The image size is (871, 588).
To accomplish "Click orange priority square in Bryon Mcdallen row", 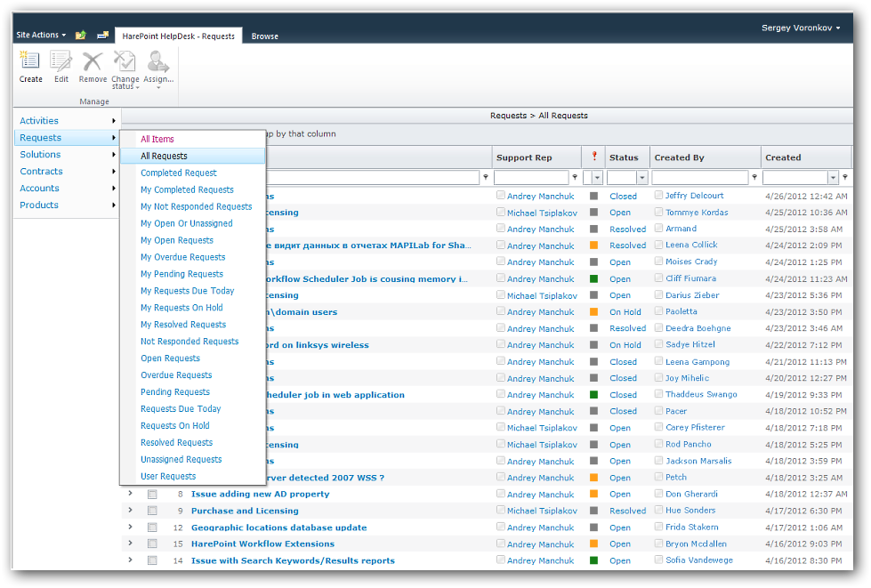I will [593, 544].
